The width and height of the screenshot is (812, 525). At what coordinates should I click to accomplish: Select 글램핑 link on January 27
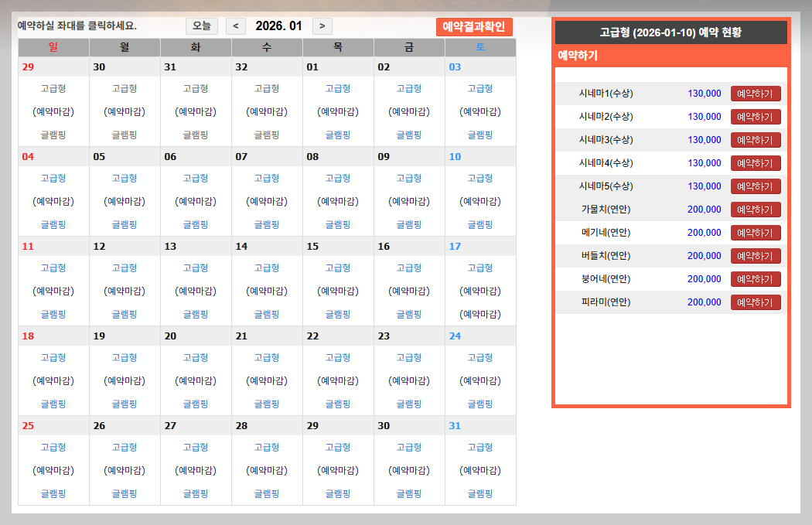point(196,493)
